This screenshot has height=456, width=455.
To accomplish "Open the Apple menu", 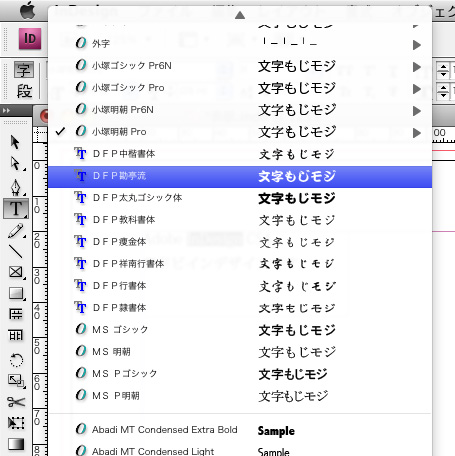I will tap(28, 11).
